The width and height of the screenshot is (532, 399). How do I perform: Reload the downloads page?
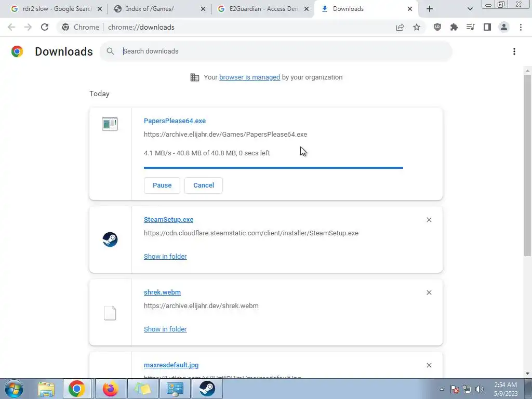[45, 27]
